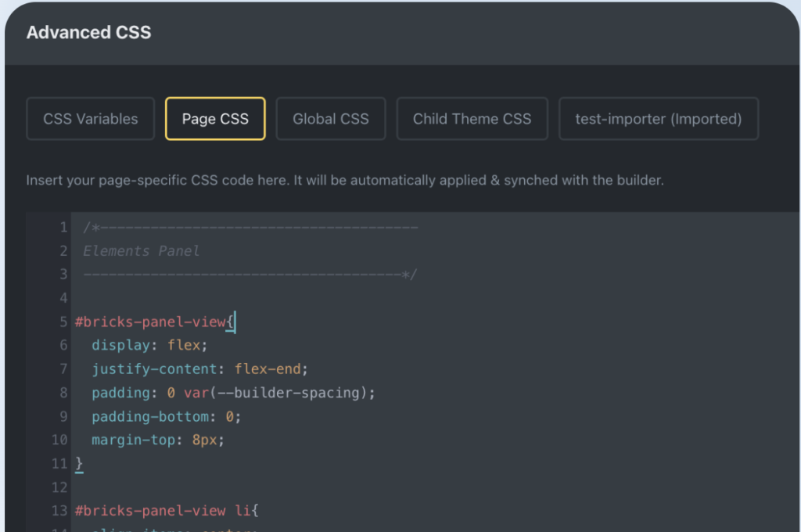Click the Advanced CSS panel title
The height and width of the screenshot is (532, 801).
pyautogui.click(x=88, y=33)
